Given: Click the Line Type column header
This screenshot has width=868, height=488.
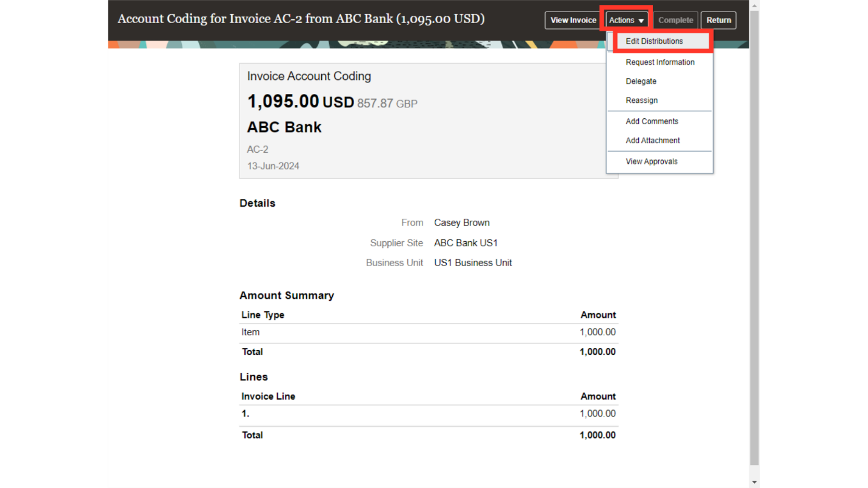Looking at the screenshot, I should click(x=262, y=315).
